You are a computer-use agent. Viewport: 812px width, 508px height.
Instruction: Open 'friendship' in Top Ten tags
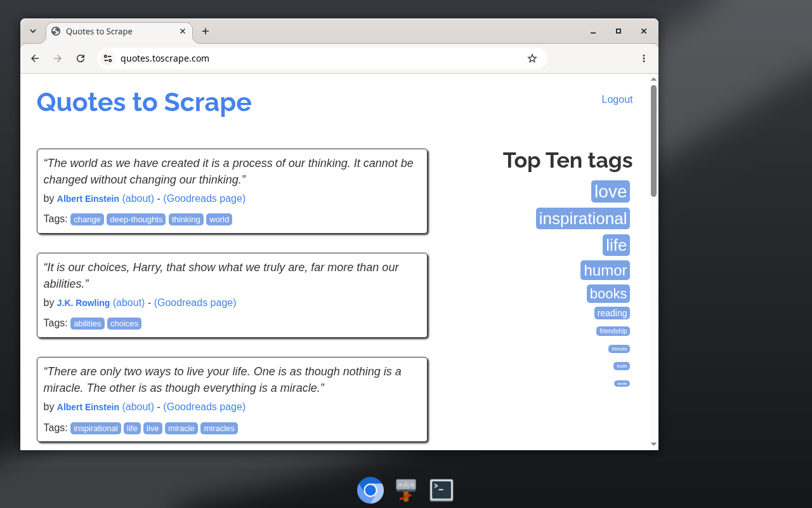(x=613, y=331)
